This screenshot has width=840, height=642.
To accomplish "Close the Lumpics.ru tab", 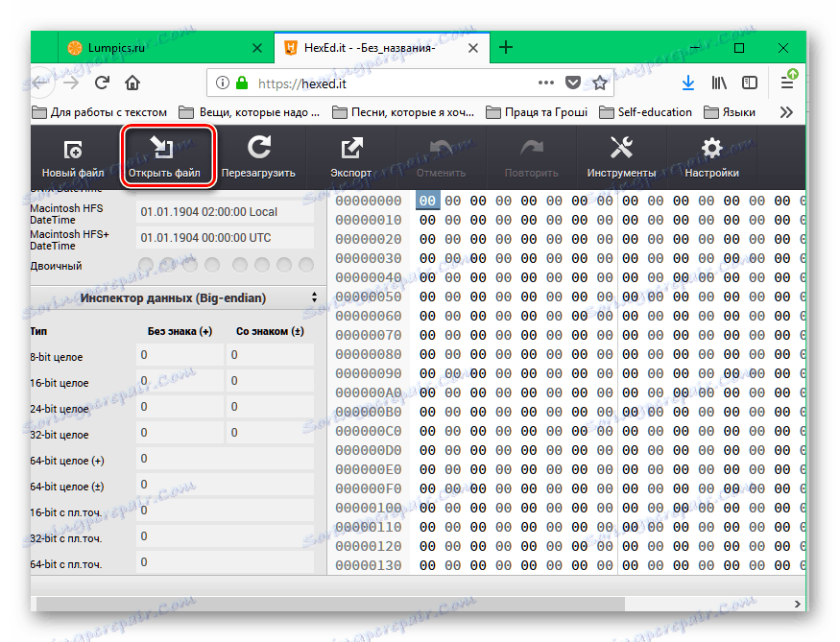I will [x=257, y=48].
